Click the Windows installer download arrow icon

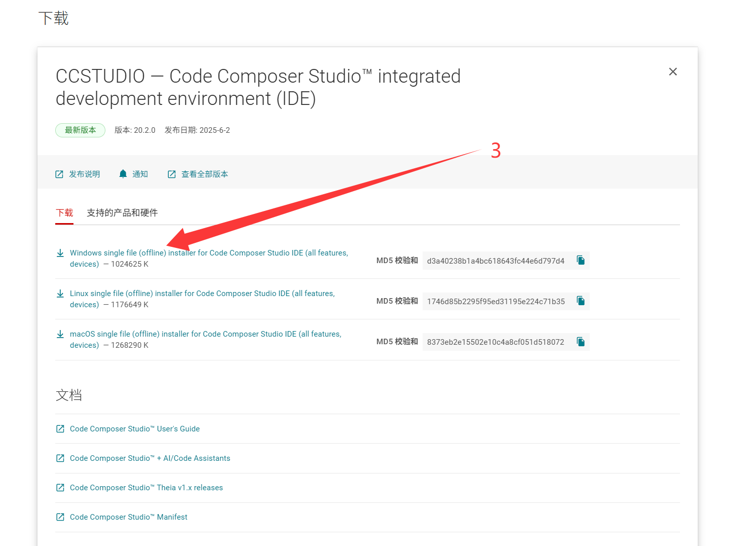click(x=60, y=253)
